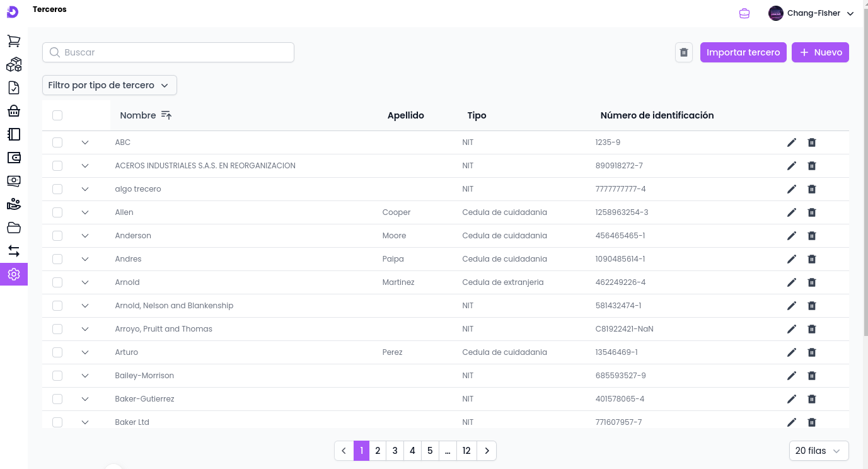Viewport: 868px width, 469px height.
Task: Open the folder icon in sidebar
Action: (14, 228)
